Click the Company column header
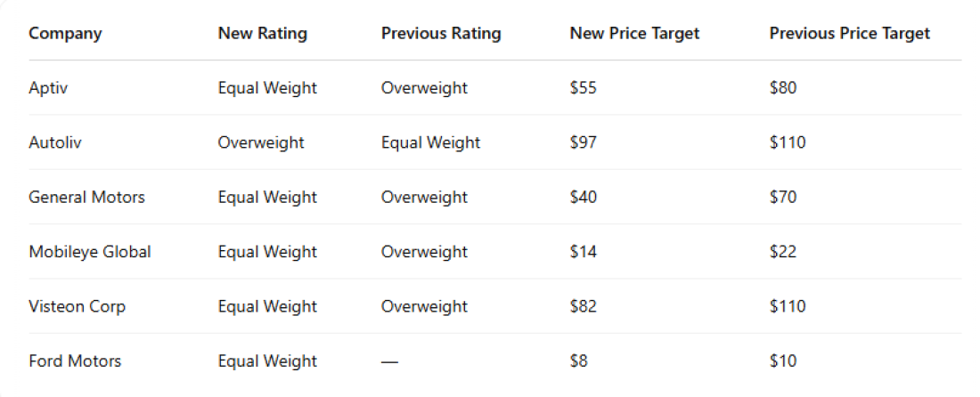 (65, 34)
